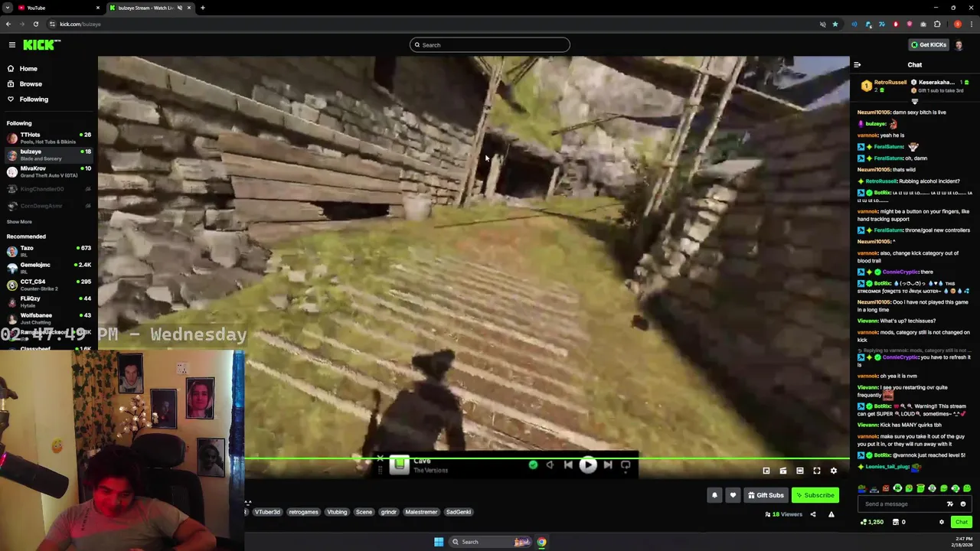Open MivaKrov channel in Following list
This screenshot has width=980, height=551.
(49, 171)
